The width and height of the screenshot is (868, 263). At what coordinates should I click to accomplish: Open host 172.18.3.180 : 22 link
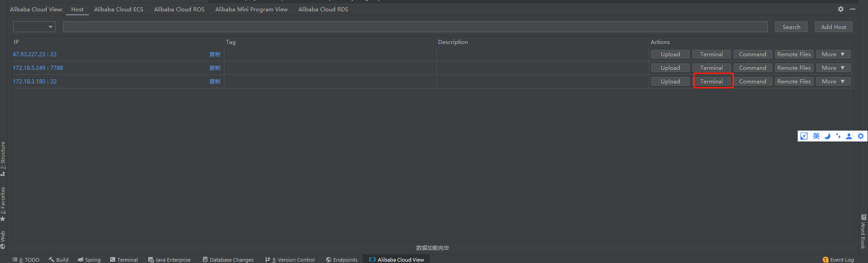click(x=34, y=82)
